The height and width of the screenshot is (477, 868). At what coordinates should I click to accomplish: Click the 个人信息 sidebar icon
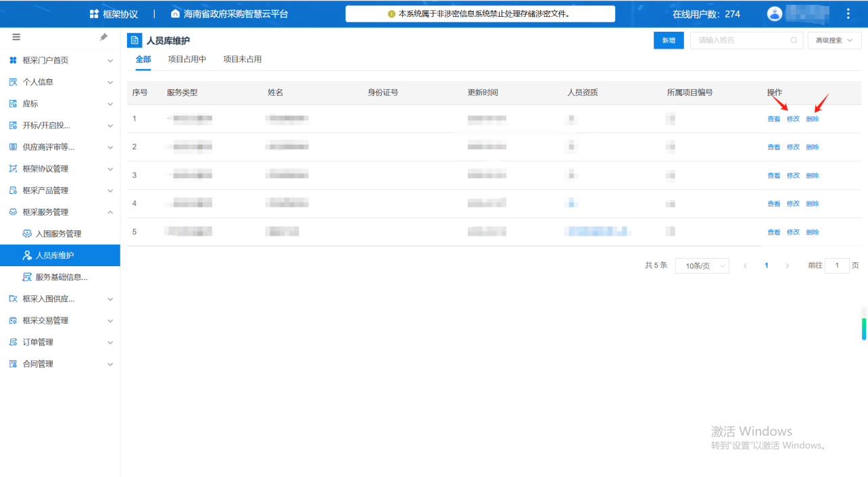pos(13,82)
